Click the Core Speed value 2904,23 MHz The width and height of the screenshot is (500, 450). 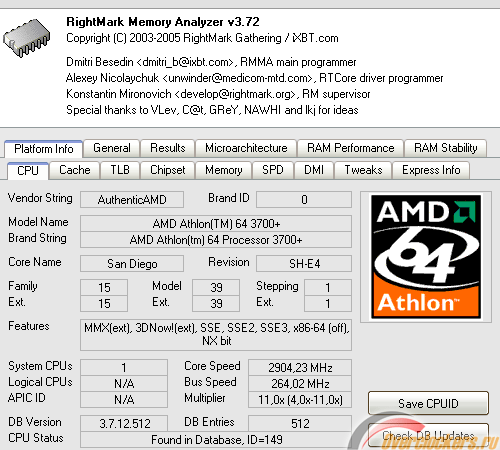click(x=300, y=367)
